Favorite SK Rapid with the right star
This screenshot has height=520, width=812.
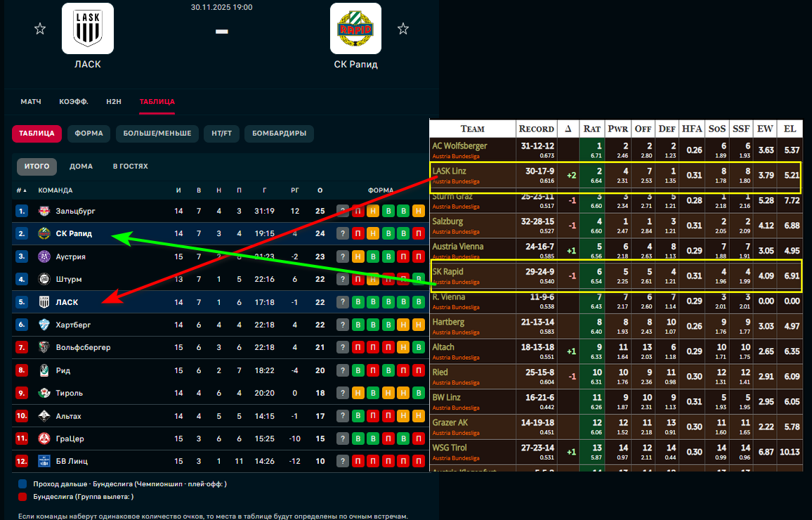click(x=403, y=29)
